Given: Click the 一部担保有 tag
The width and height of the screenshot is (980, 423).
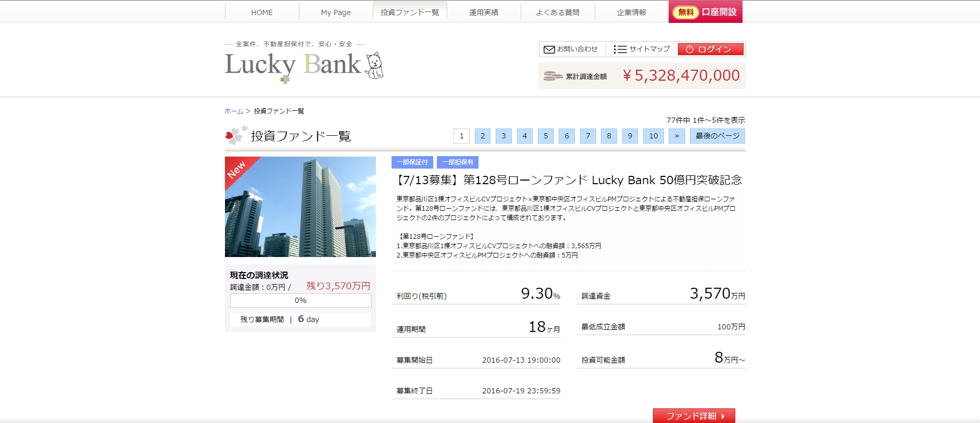Looking at the screenshot, I should tap(458, 162).
